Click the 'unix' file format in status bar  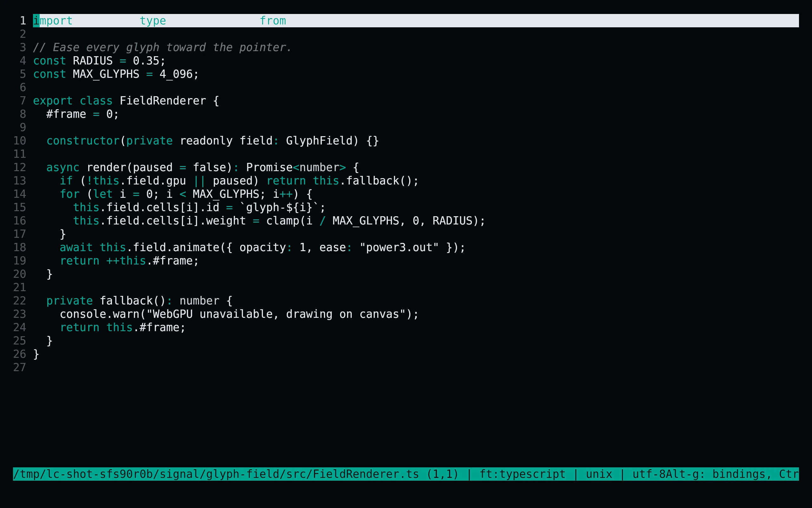(599, 474)
